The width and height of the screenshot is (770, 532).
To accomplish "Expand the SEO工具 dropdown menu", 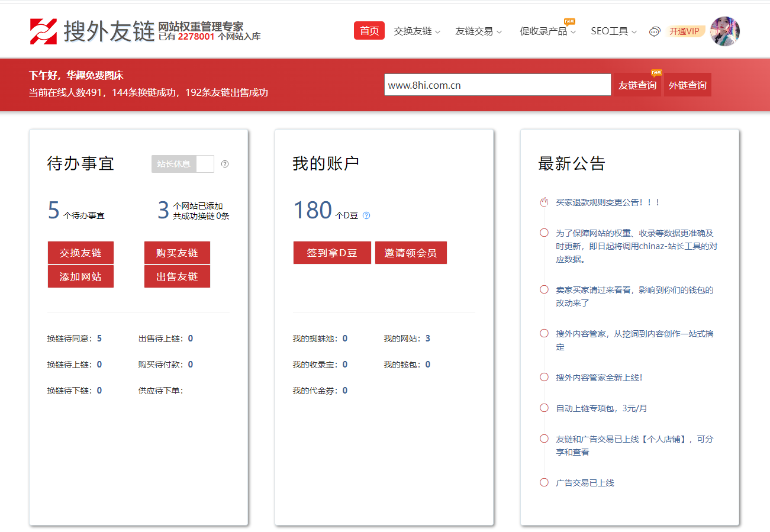I will pos(614,31).
